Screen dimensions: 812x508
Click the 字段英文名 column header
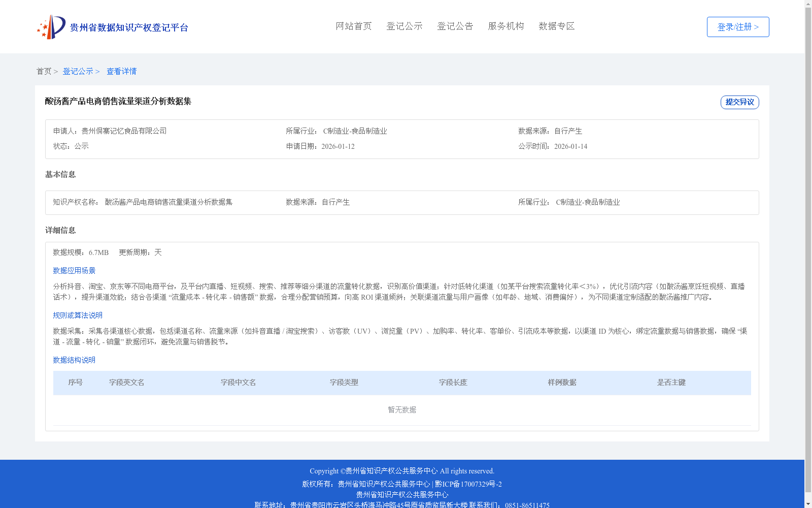pos(127,383)
